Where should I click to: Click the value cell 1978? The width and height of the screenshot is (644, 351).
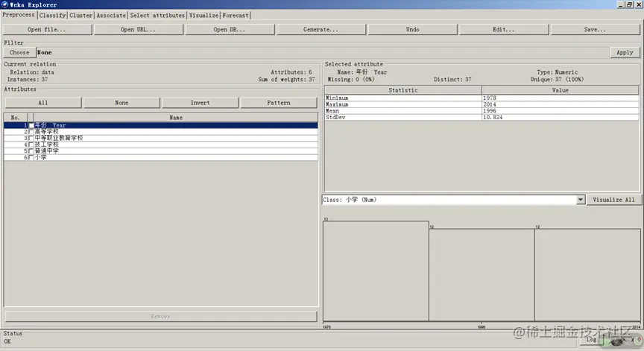point(561,98)
